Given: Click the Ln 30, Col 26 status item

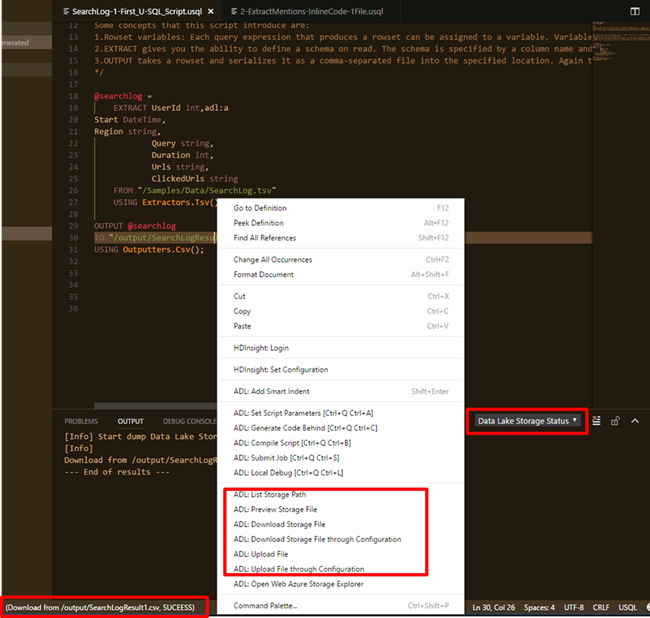Looking at the screenshot, I should 494,608.
